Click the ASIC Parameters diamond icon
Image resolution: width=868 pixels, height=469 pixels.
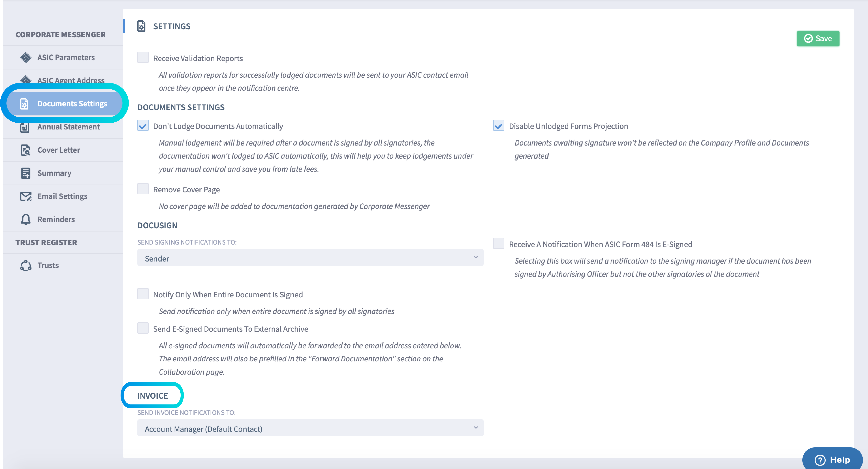(x=26, y=58)
